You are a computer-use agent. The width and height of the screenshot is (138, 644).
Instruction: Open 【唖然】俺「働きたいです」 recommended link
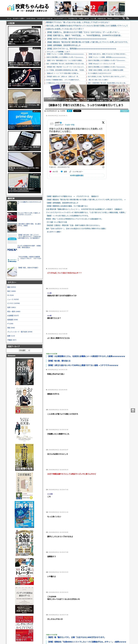click(76, 637)
